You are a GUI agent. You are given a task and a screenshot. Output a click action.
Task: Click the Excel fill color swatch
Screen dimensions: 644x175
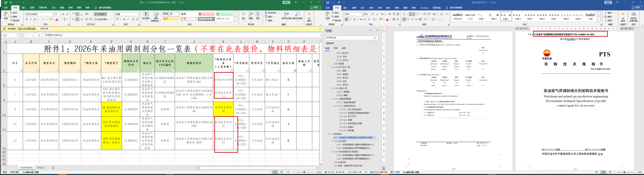click(50, 19)
